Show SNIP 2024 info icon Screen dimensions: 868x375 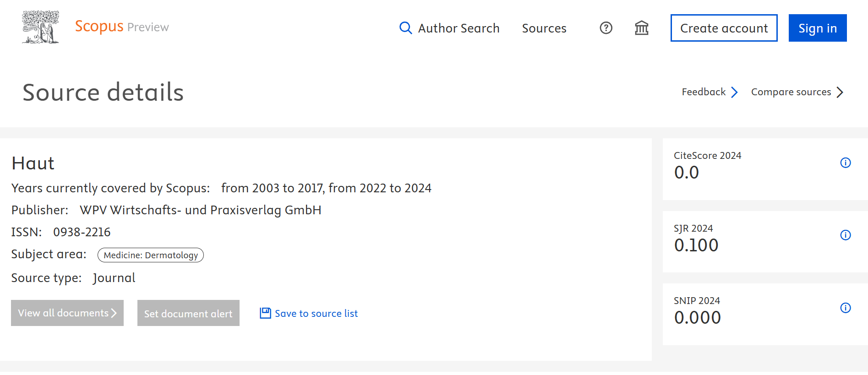coord(845,308)
